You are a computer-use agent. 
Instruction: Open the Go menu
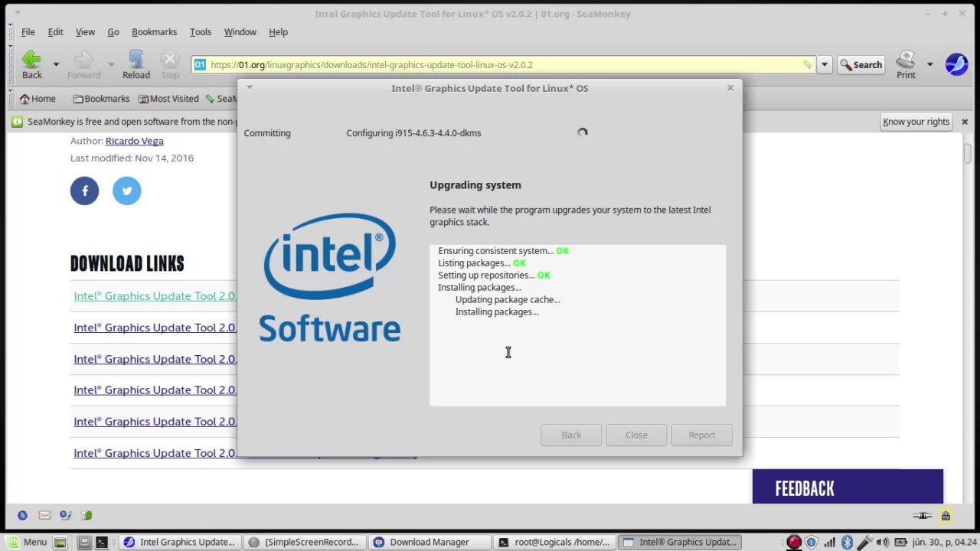pos(113,32)
